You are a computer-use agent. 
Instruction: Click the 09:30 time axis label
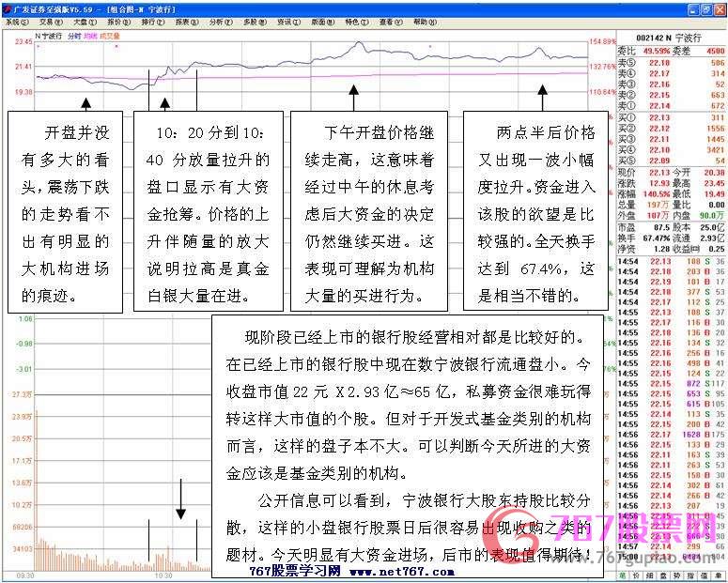pos(25,575)
